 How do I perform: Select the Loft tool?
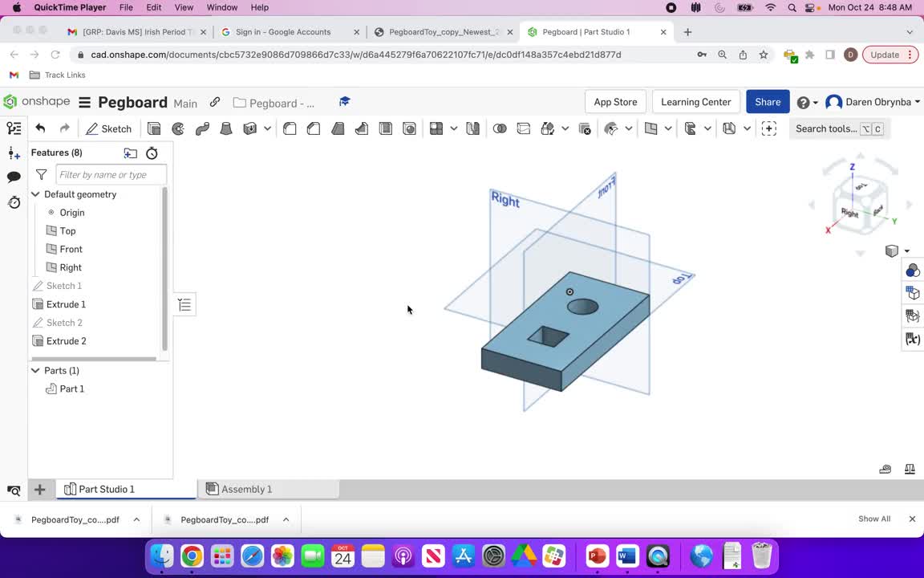[225, 128]
